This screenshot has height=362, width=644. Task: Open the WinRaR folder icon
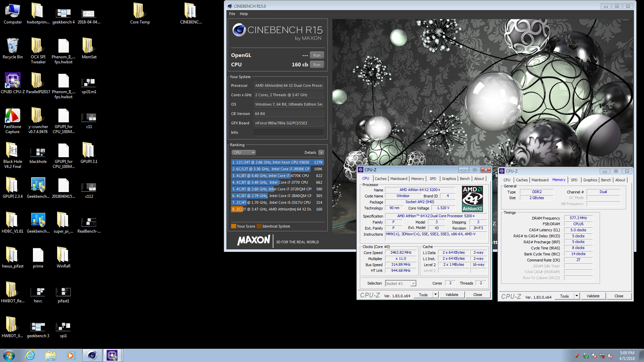(63, 258)
